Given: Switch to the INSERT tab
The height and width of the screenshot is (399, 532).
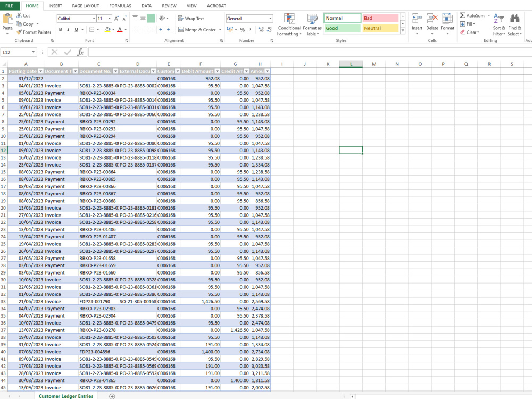Looking at the screenshot, I should pos(55,6).
